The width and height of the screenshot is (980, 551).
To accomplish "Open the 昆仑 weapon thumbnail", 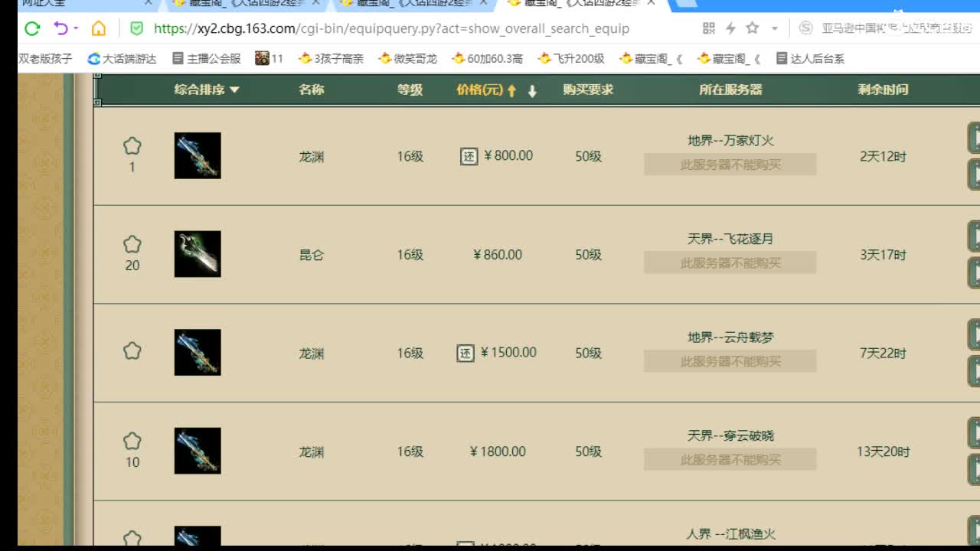I will pos(198,254).
